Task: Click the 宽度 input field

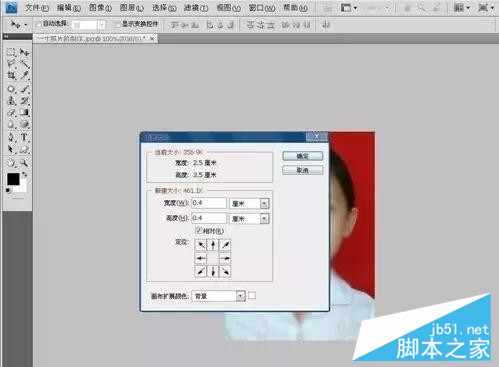Action: (x=209, y=203)
